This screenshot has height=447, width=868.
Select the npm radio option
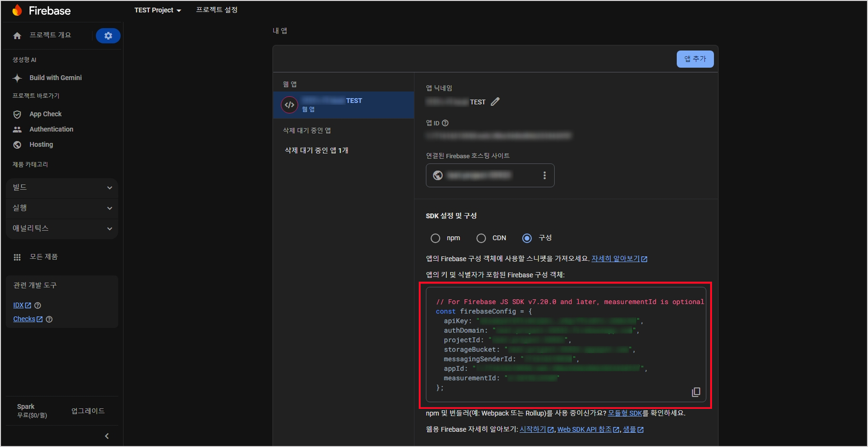pos(435,238)
